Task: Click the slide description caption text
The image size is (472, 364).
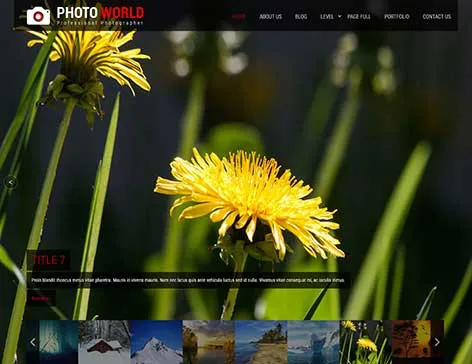Action: [188, 280]
